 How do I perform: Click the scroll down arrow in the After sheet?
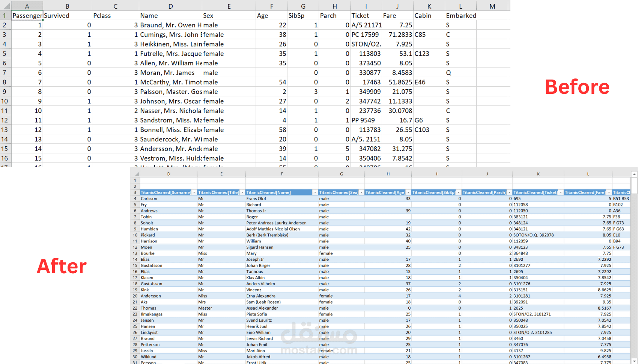[634, 361]
